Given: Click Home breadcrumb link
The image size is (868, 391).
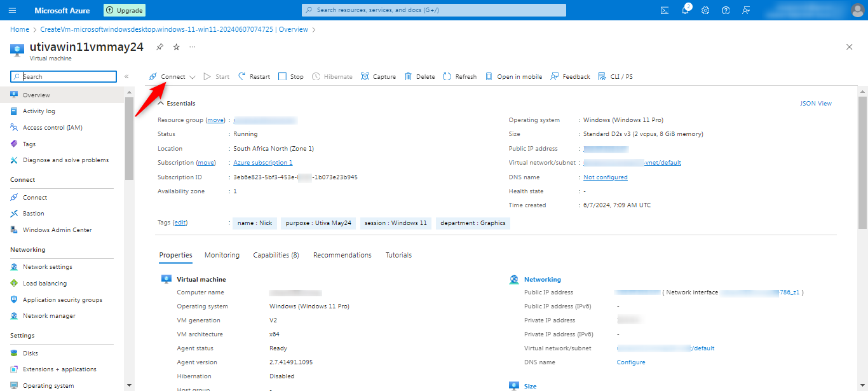Looking at the screenshot, I should point(20,29).
